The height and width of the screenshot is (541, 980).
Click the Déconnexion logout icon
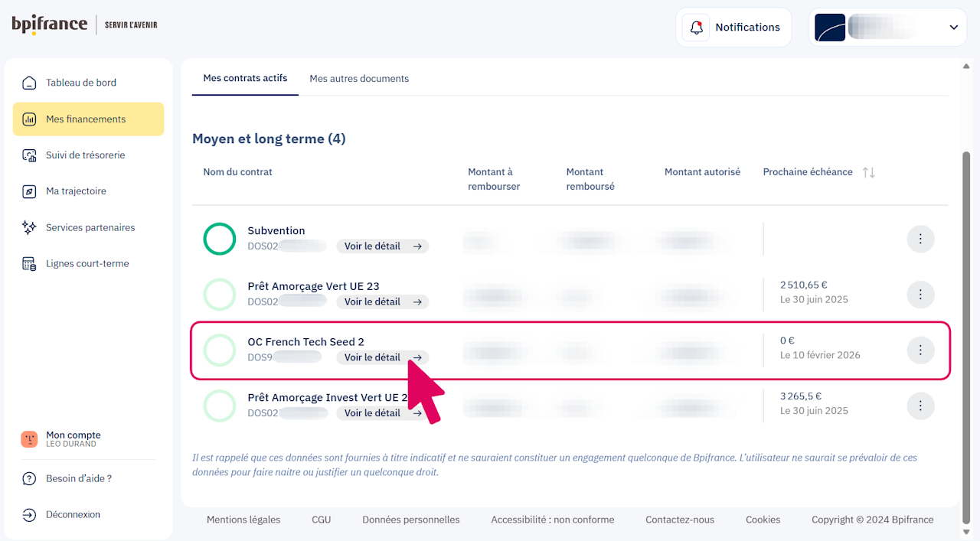coord(29,515)
